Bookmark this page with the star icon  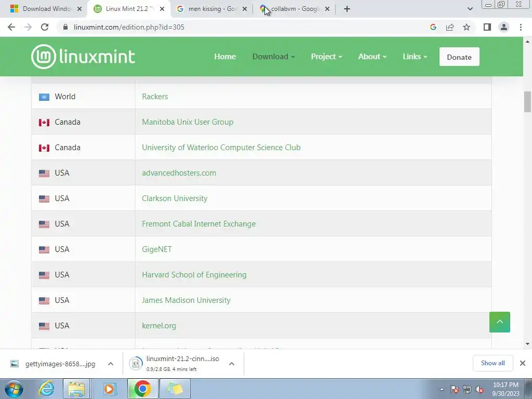pos(467,27)
